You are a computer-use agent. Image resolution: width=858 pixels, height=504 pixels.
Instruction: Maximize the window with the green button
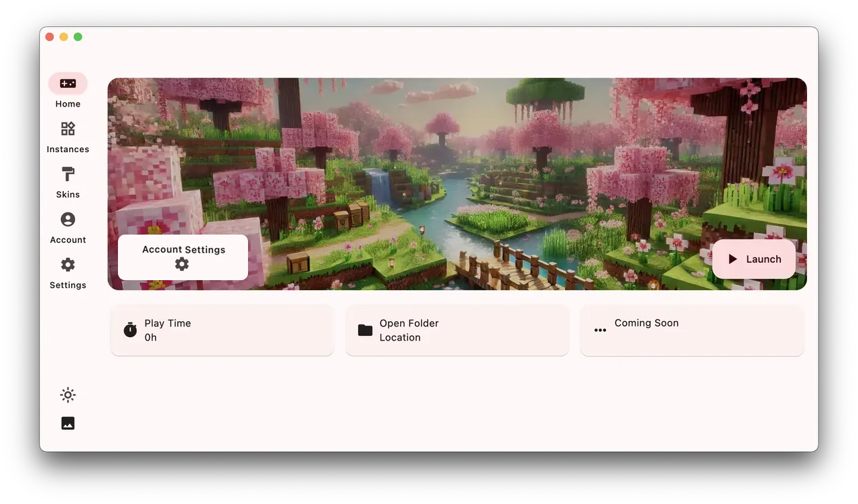pos(78,37)
